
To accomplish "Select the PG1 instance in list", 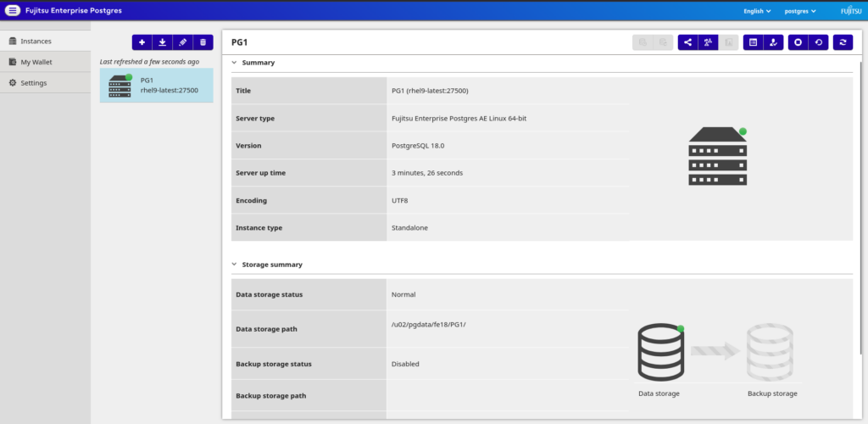I will (156, 86).
